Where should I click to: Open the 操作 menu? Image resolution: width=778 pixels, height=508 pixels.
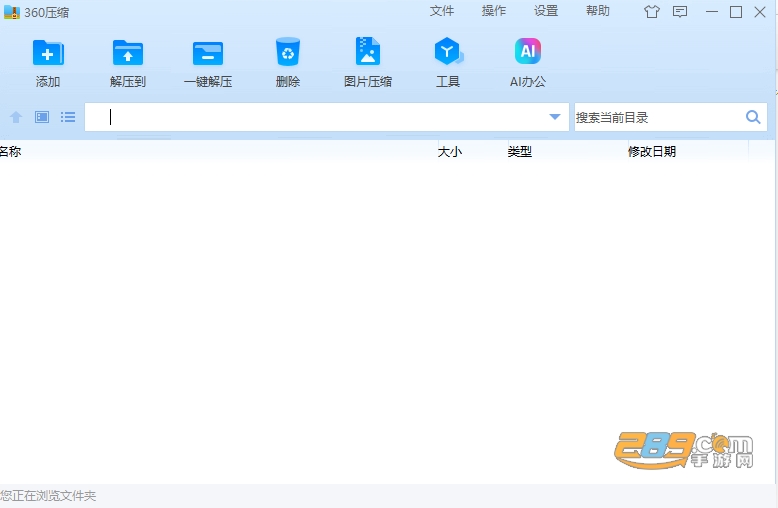494,11
